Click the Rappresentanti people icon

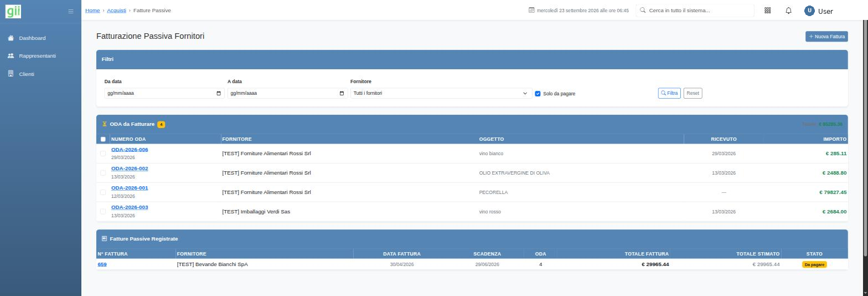coord(11,56)
